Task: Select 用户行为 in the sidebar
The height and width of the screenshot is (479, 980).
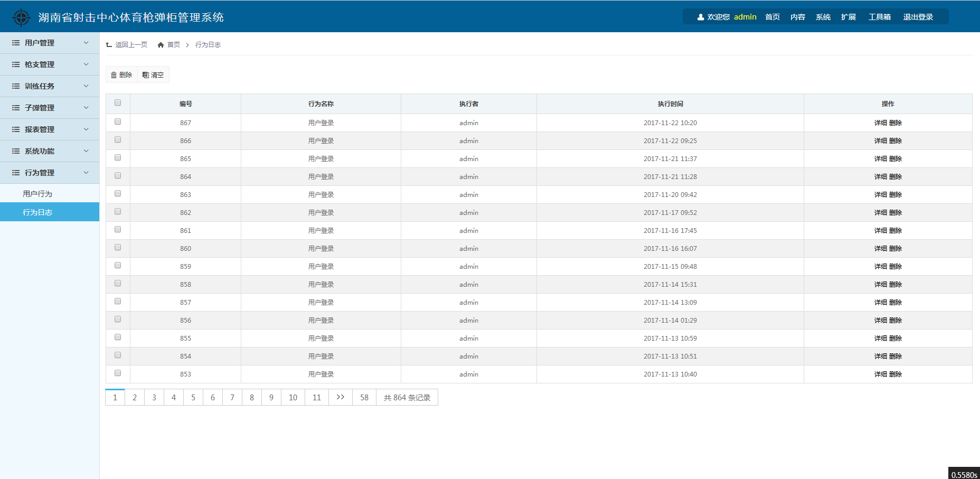Action: click(x=37, y=194)
